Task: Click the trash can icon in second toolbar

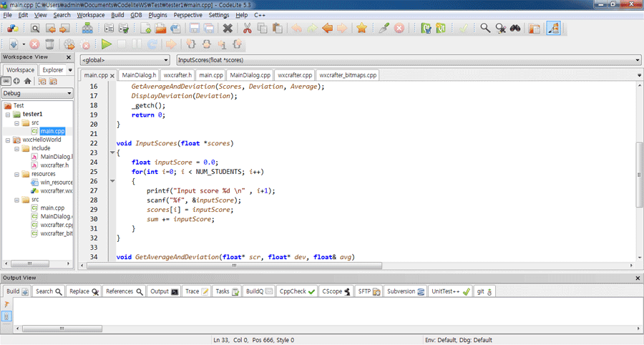Action: (x=49, y=44)
